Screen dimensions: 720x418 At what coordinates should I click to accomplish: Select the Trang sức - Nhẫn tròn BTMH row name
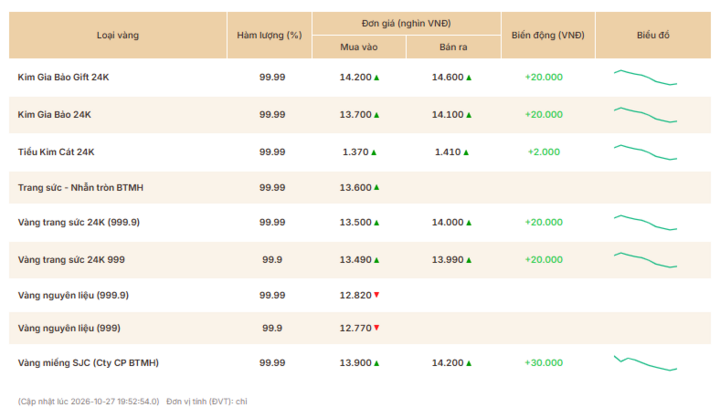80,187
